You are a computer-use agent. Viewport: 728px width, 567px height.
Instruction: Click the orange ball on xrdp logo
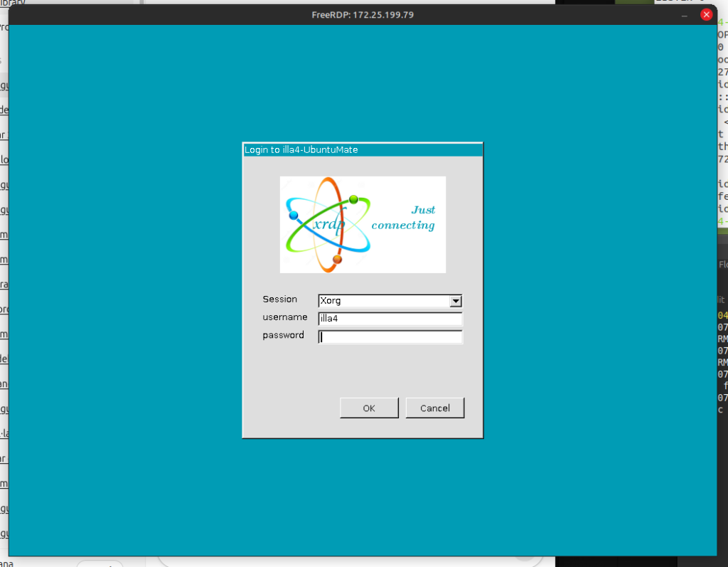click(x=337, y=260)
